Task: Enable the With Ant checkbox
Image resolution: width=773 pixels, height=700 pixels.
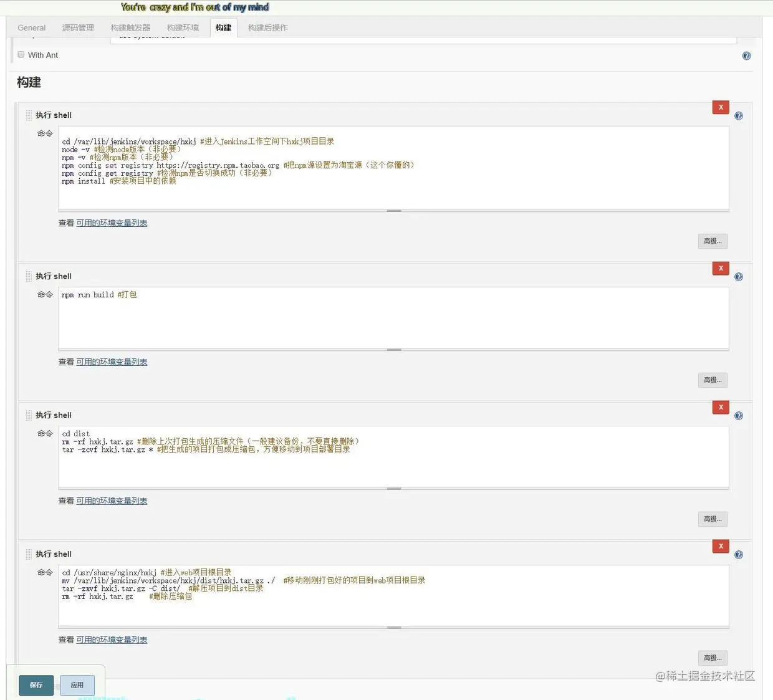Action: click(21, 54)
